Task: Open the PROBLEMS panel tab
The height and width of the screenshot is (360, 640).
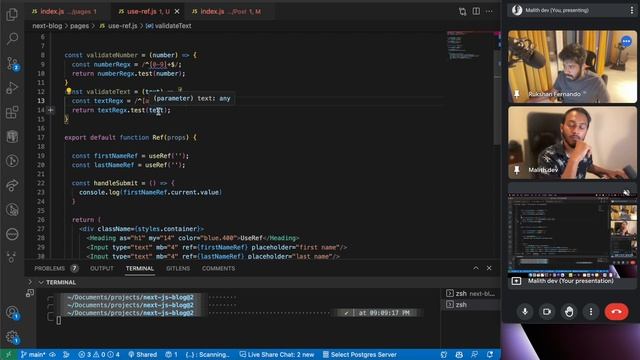Action: point(56,268)
